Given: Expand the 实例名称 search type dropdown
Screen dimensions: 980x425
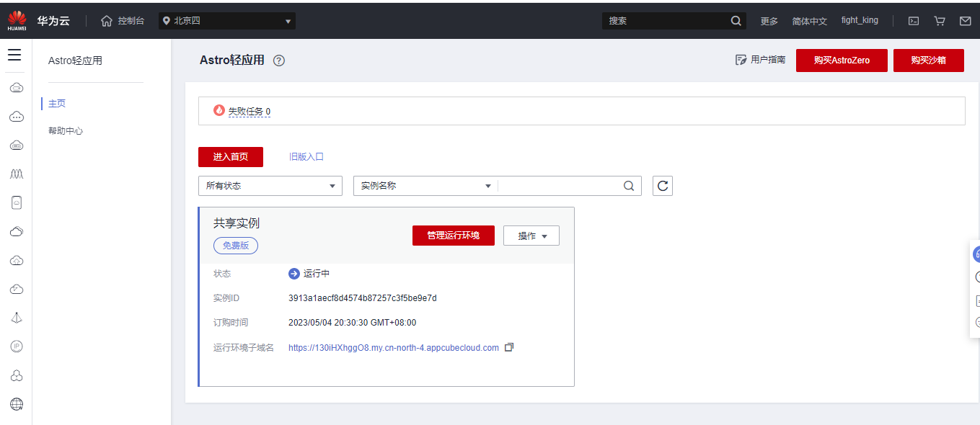Looking at the screenshot, I should (425, 186).
